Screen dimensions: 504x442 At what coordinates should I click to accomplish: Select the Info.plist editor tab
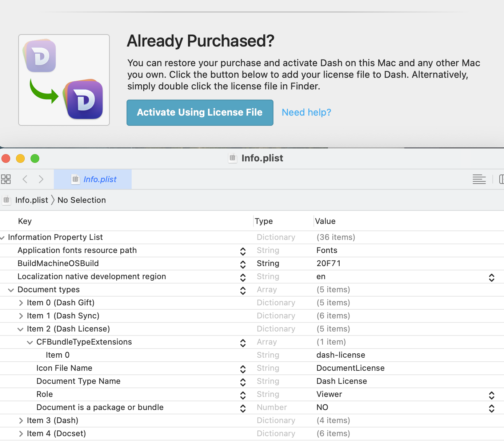coord(93,179)
